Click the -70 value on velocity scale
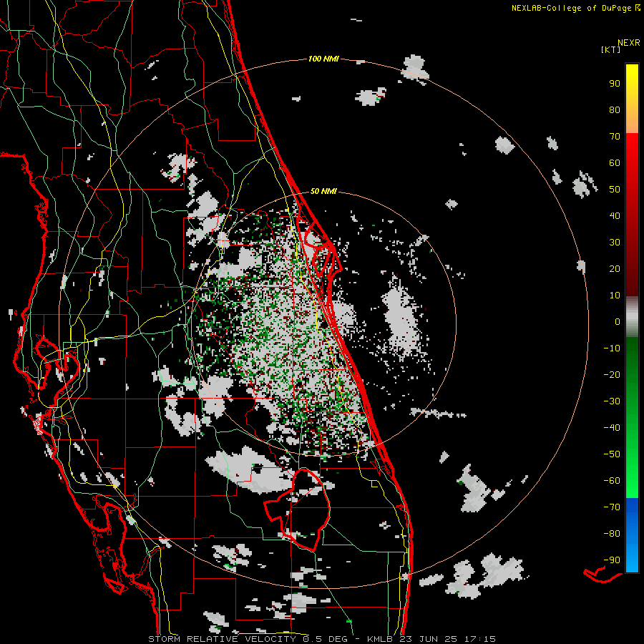Viewport: 644px width, 644px height. (x=612, y=507)
